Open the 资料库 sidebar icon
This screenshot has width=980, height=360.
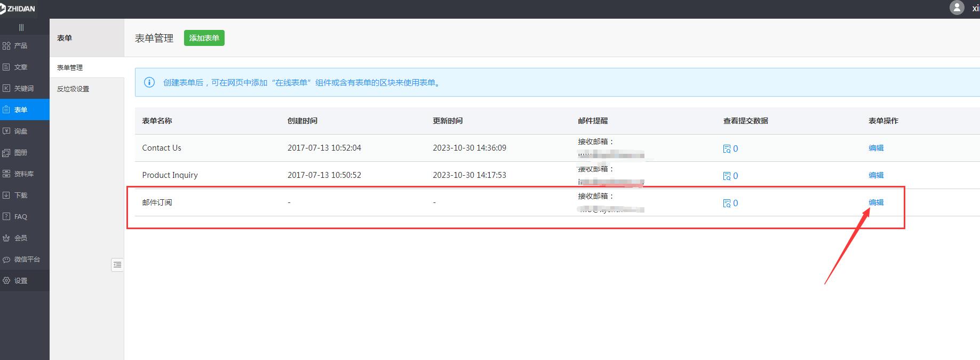[6, 174]
